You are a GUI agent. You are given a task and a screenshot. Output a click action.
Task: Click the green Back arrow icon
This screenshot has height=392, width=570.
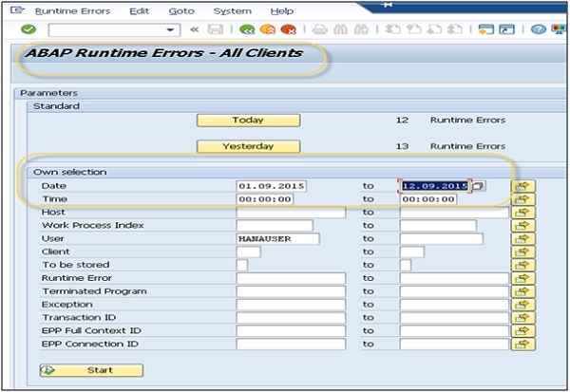click(247, 29)
